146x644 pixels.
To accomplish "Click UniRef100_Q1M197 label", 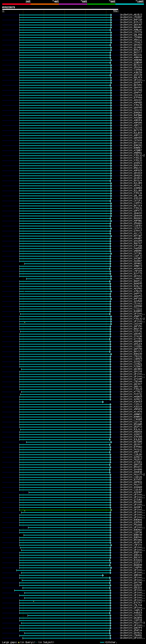I will [131, 585].
